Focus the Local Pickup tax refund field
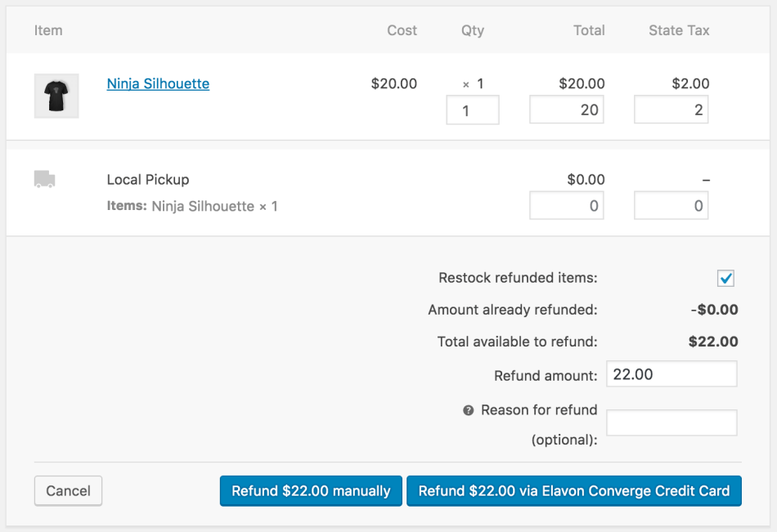777x532 pixels. [671, 206]
